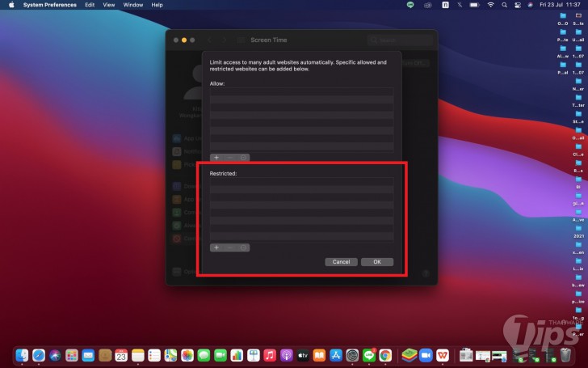Viewport: 588px width, 368px height.
Task: Open Podcasts from the Dock
Action: pos(286,355)
